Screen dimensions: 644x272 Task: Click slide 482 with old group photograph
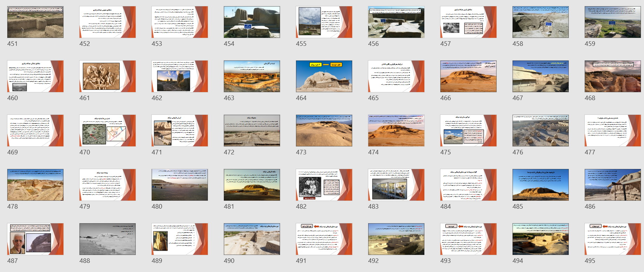pos(324,185)
